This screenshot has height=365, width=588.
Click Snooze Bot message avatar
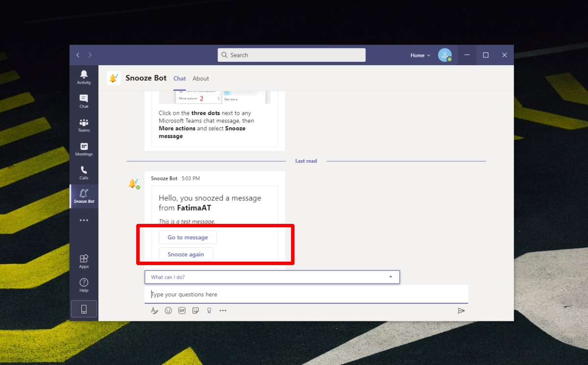[133, 184]
